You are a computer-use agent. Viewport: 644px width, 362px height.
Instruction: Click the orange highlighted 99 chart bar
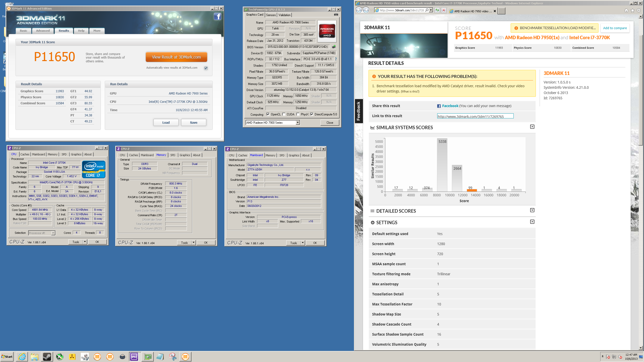[472, 190]
